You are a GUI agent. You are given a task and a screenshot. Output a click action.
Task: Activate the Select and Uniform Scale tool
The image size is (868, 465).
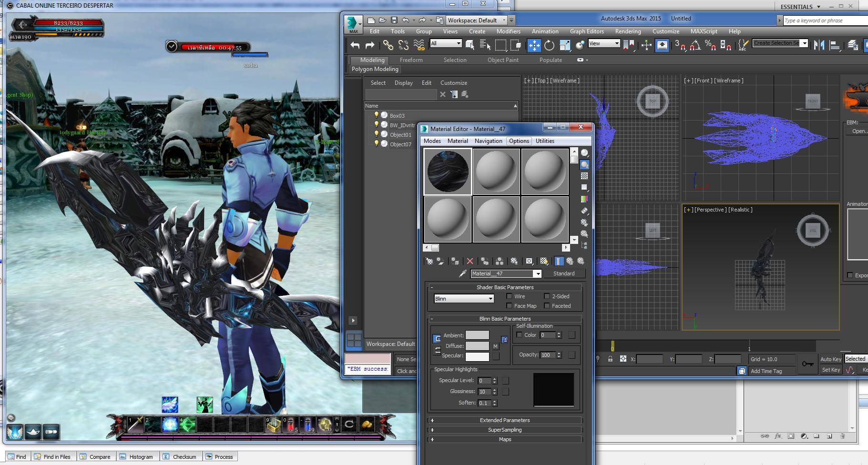[565, 45]
